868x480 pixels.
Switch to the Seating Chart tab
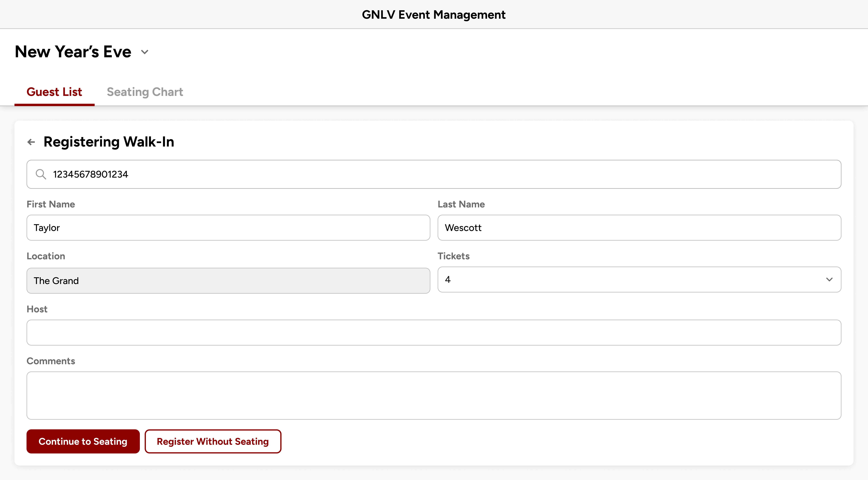click(x=145, y=92)
